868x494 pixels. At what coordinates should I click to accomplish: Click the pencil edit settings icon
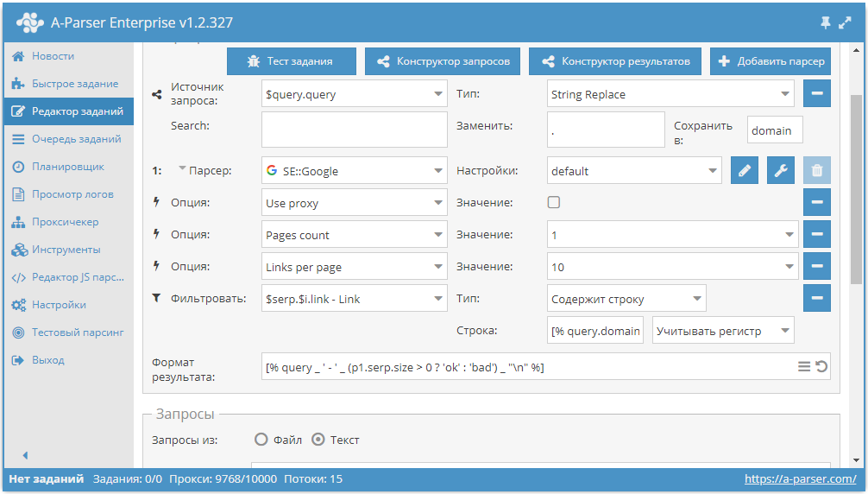tap(744, 171)
